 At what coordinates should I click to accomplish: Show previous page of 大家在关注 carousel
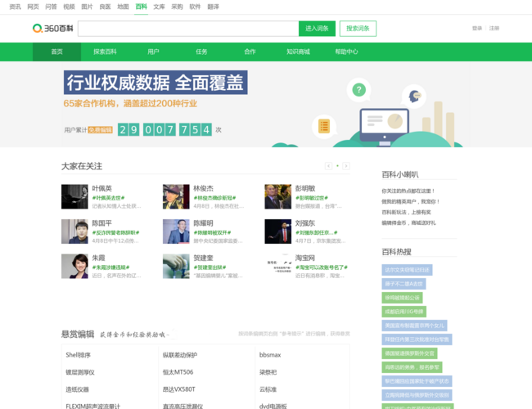(328, 166)
